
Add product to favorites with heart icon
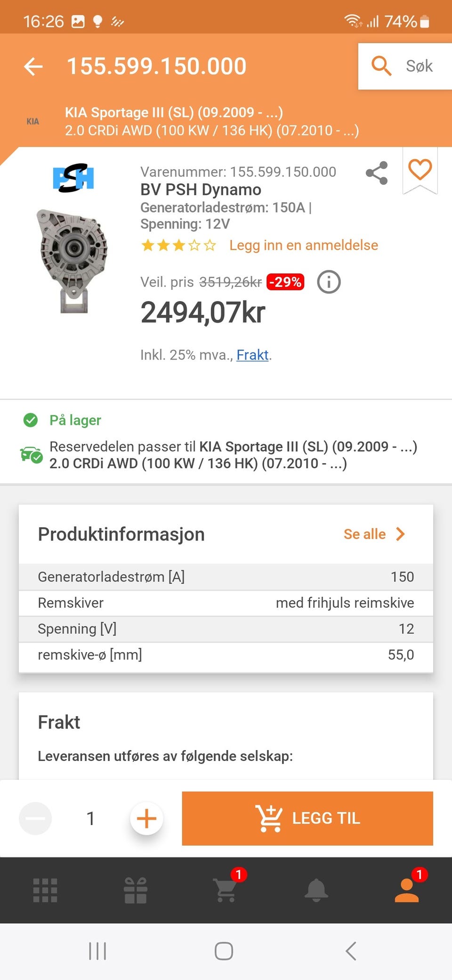click(420, 170)
